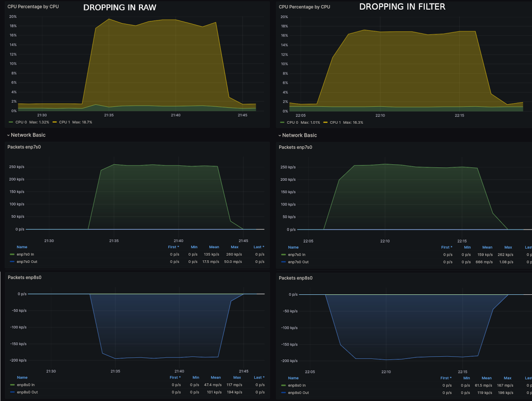Click the green enp7s0 In series color icon in the RAW dashboard
Image resolution: width=532 pixels, height=401 pixels.
pyautogui.click(x=12, y=254)
